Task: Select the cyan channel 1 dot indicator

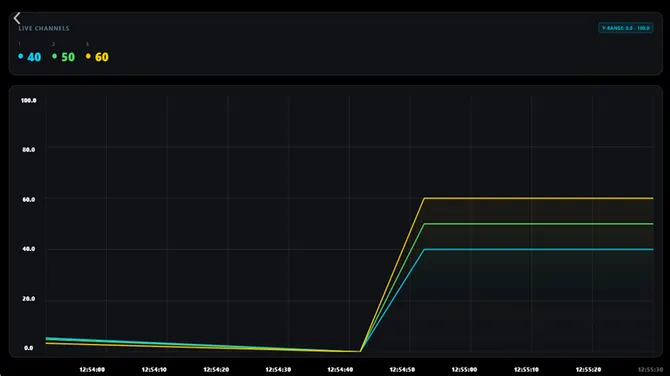Action: pyautogui.click(x=21, y=56)
